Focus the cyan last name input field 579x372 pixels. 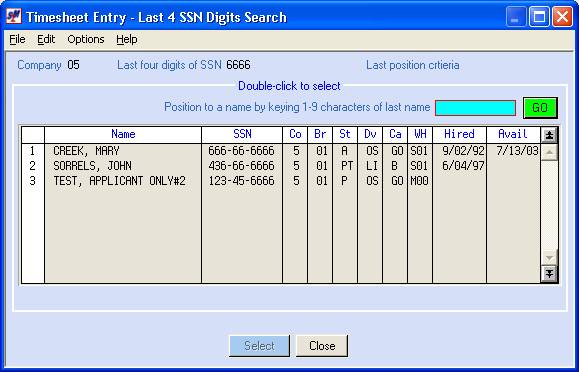(475, 108)
